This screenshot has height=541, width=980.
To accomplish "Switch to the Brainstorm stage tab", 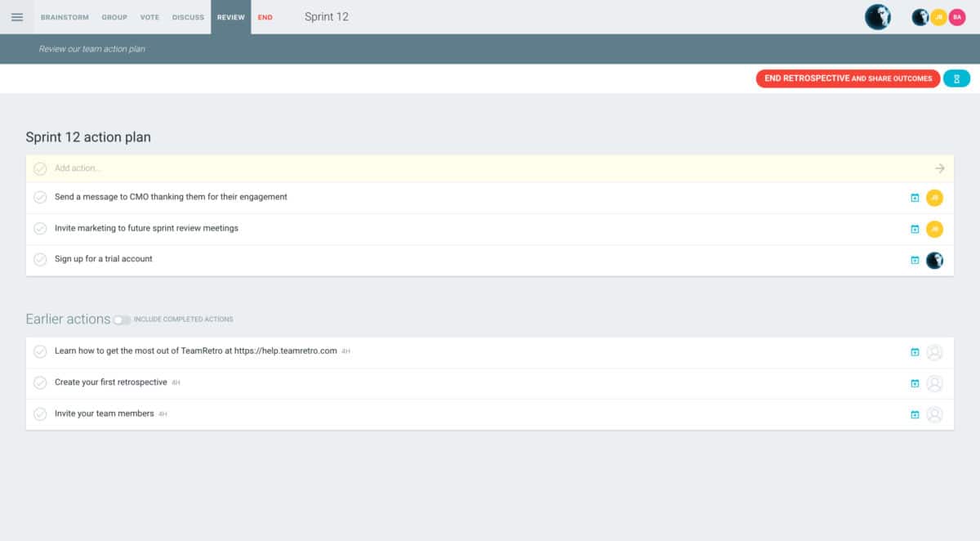I will pyautogui.click(x=64, y=17).
